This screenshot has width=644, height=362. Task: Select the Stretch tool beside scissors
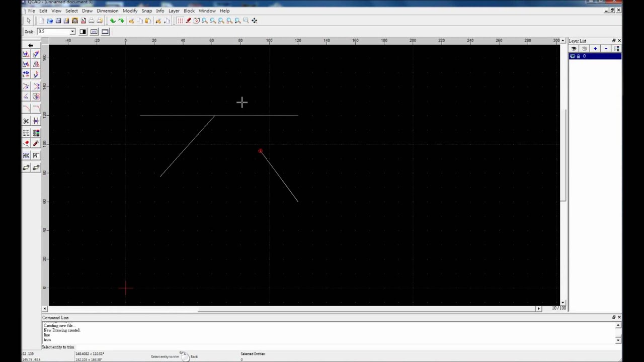[x=36, y=121]
